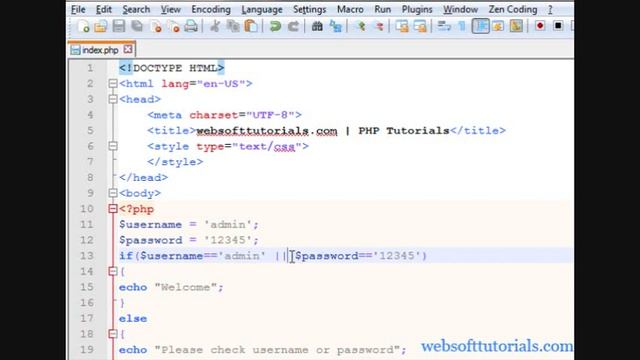
Task: Toggle the highlighted Indent Guide icon
Action: 480,27
